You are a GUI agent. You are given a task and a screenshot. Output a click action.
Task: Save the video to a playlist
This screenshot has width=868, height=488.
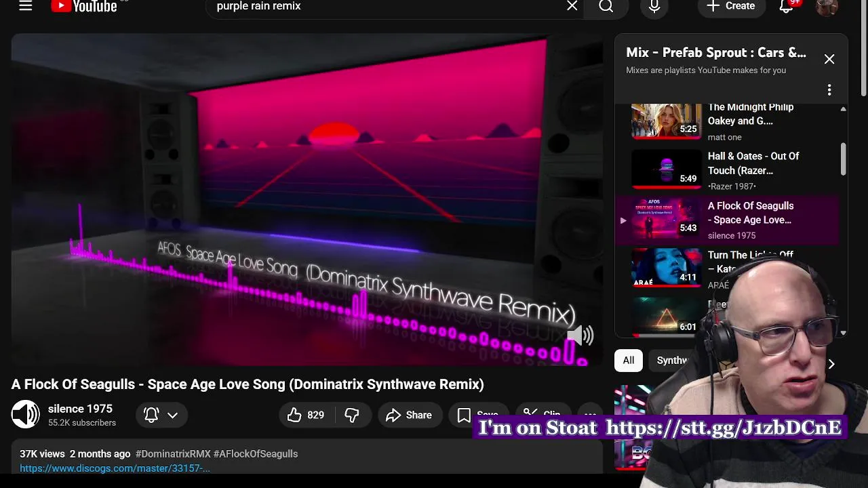[x=479, y=415]
